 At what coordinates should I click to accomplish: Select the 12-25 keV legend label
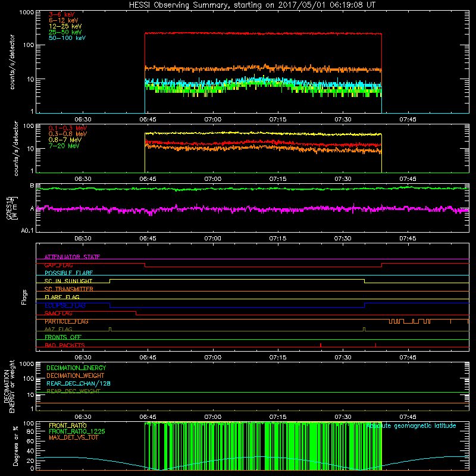click(x=65, y=26)
